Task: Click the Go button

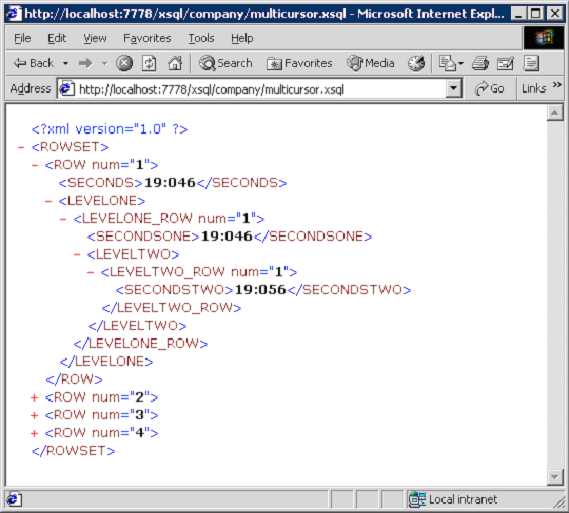Action: pos(490,89)
